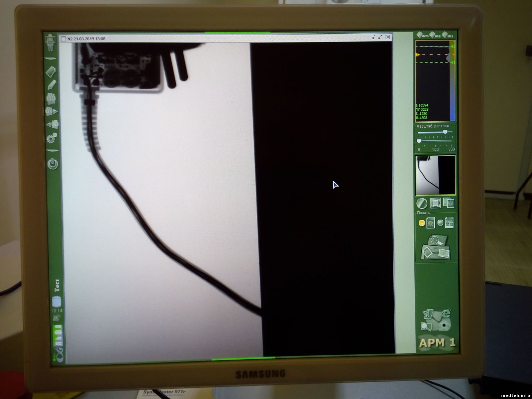Click the invert contrast circle icon
The height and width of the screenshot is (399, 532).
pyautogui.click(x=422, y=204)
